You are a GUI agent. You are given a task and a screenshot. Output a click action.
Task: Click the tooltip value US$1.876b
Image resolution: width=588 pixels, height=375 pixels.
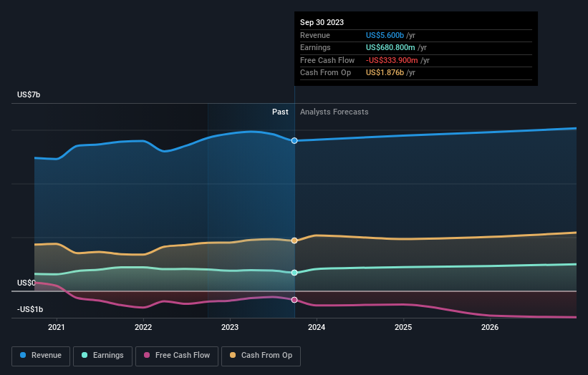[385, 73]
